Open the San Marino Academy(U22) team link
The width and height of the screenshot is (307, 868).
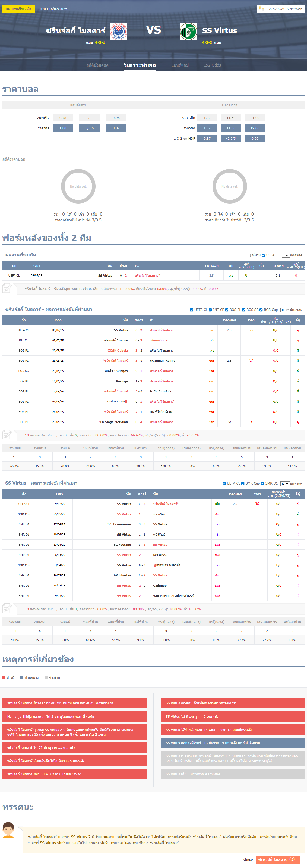(174, 596)
